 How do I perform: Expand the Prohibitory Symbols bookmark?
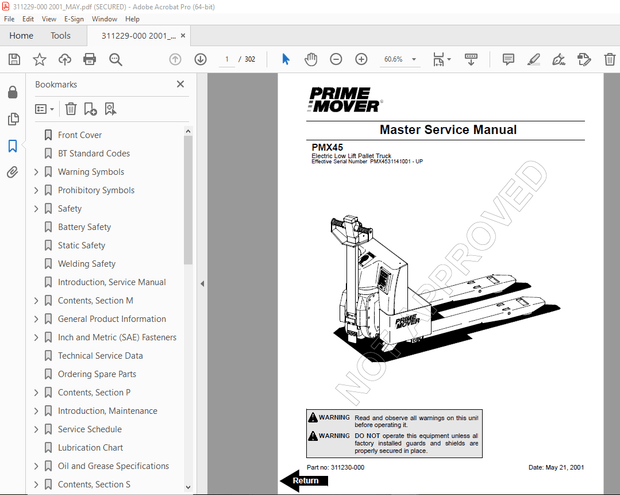pos(36,190)
